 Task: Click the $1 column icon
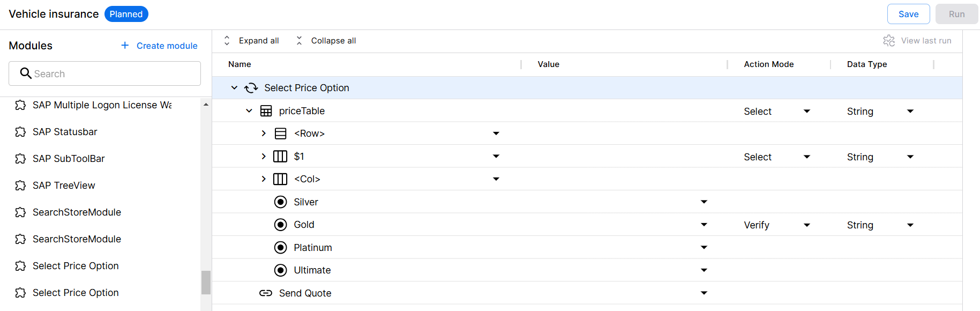(280, 157)
